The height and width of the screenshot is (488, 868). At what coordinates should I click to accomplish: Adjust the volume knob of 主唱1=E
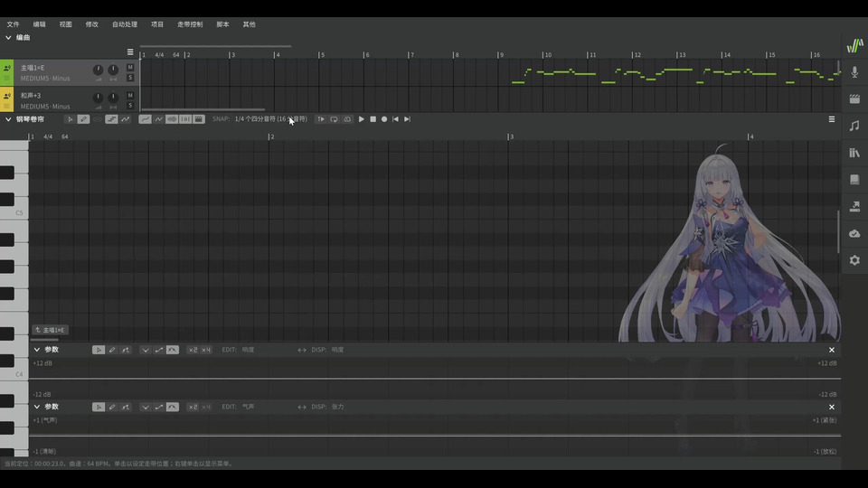(98, 70)
